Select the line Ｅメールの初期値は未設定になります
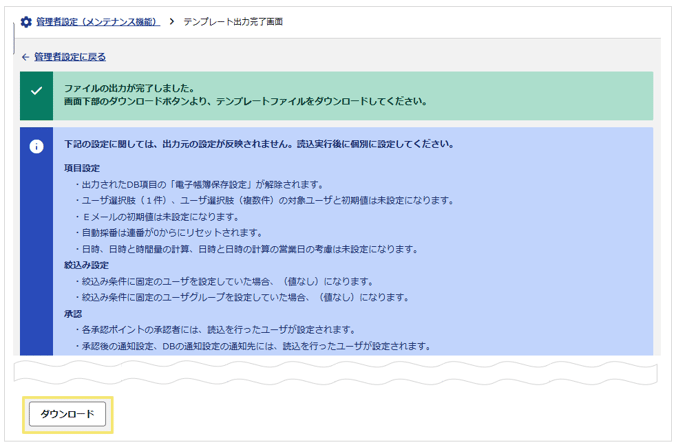This screenshot has width=676, height=447. pos(157,217)
